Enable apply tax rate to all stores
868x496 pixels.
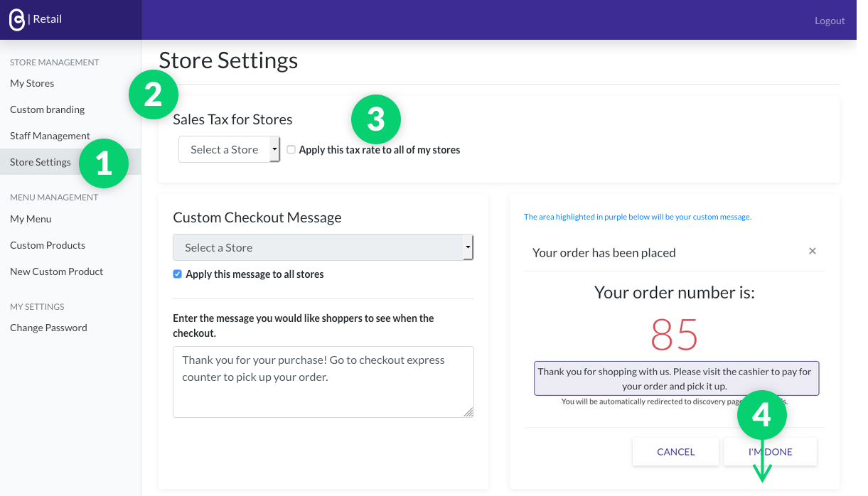click(x=291, y=150)
